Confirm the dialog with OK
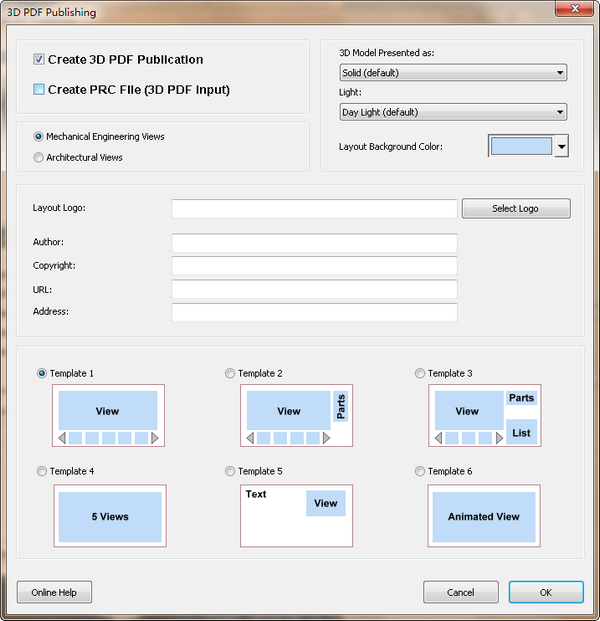Image resolution: width=600 pixels, height=621 pixels. coord(546,592)
